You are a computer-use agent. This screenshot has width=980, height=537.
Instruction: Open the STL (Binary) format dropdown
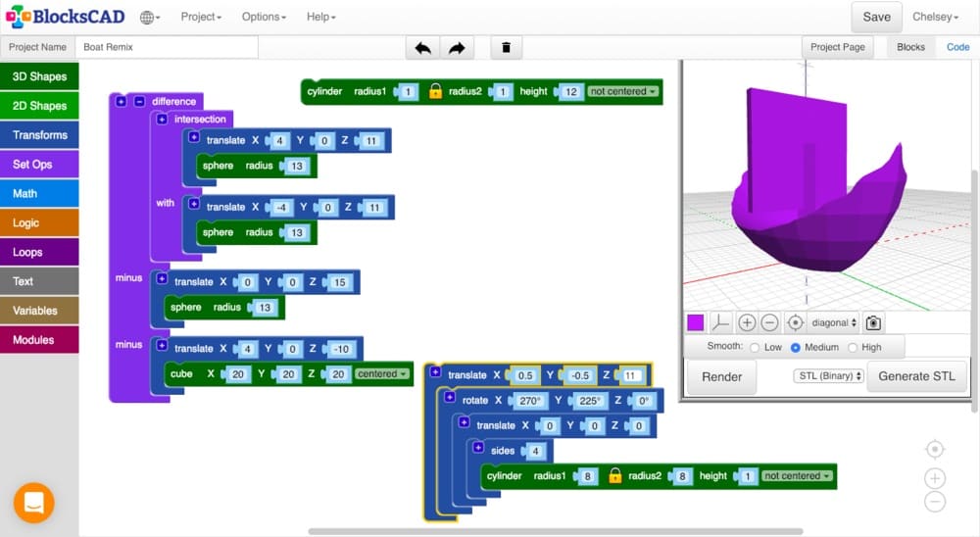tap(828, 375)
